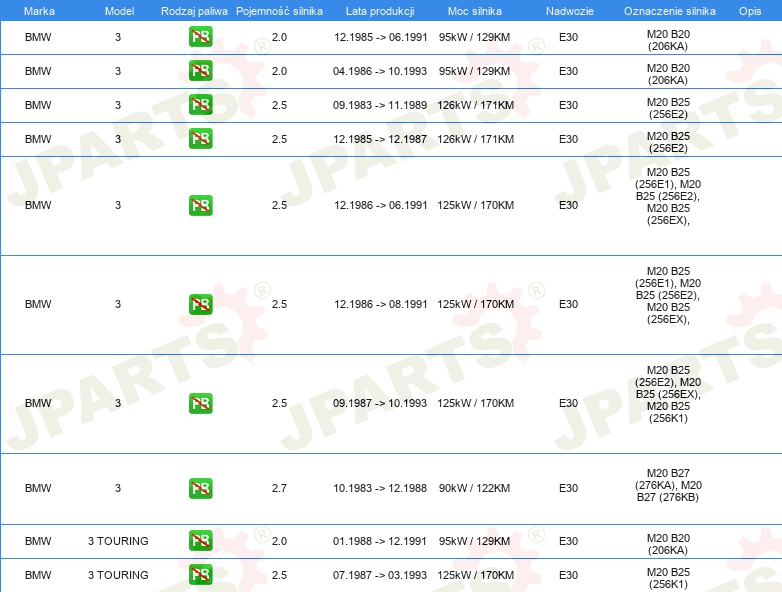Image resolution: width=782 pixels, height=592 pixels.
Task: Click the 2.0 capacity in the 04.1986 row
Action: [x=279, y=71]
